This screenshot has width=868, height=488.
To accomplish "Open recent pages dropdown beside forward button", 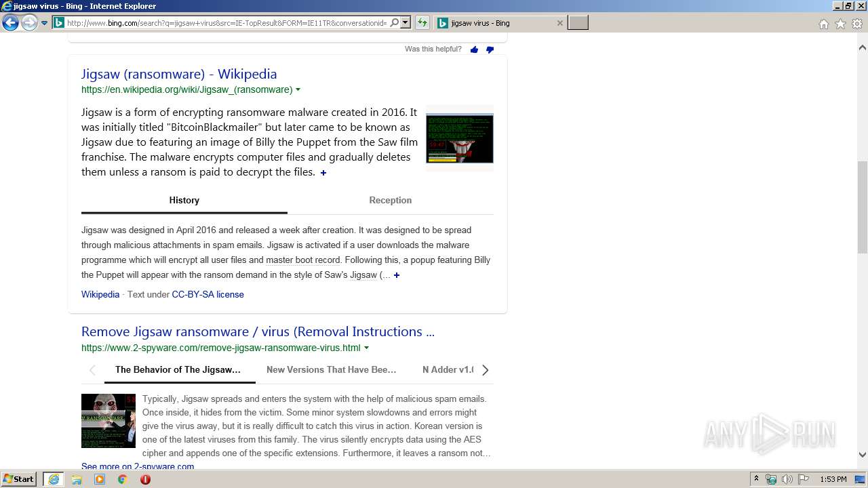I will 45,23.
